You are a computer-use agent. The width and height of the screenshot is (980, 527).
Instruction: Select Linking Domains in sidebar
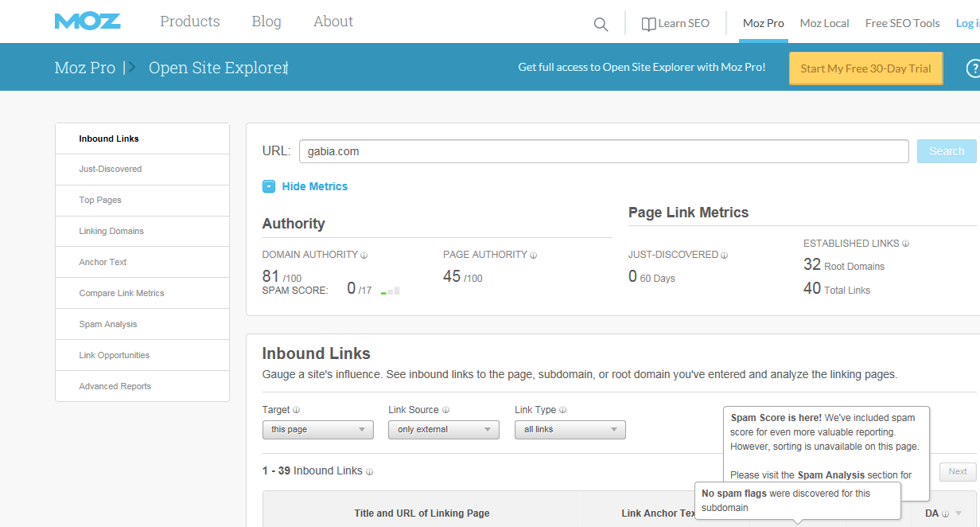111,231
